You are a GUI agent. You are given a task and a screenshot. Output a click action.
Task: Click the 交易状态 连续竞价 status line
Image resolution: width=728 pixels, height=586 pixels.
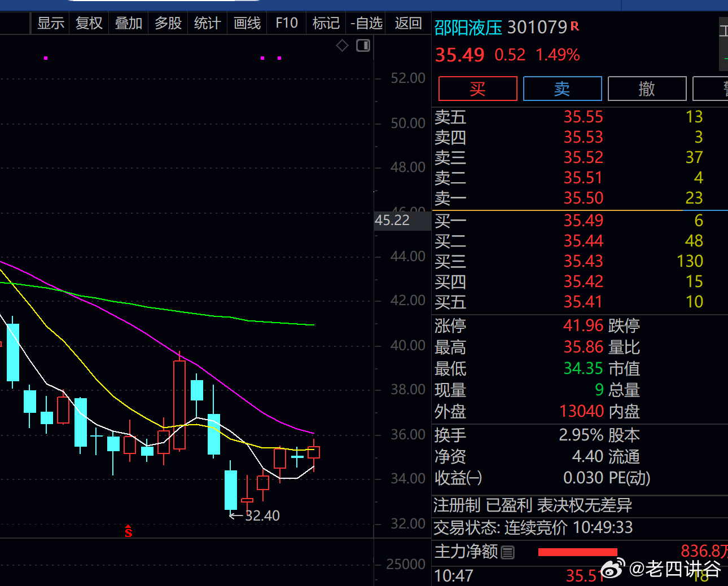point(533,527)
